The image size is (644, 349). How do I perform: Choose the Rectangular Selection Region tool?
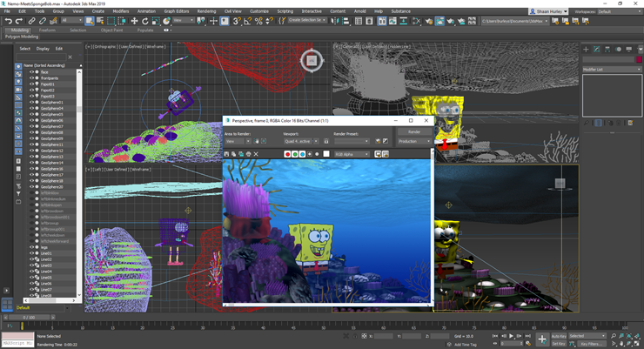click(x=111, y=21)
